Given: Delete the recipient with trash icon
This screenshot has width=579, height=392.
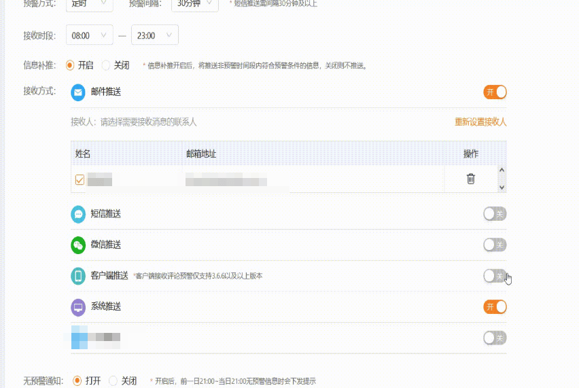Looking at the screenshot, I should point(470,179).
